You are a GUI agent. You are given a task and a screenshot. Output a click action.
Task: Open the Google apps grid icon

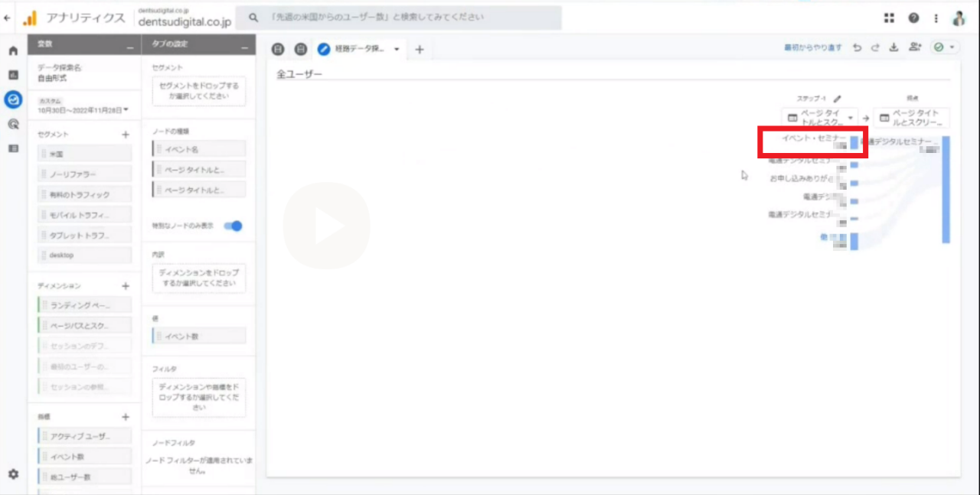[x=889, y=18]
